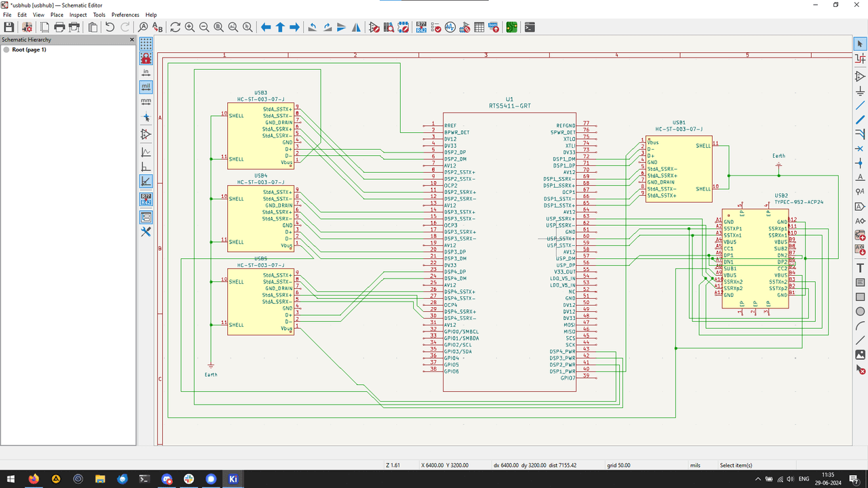
Task: Toggle the schematic hierarchy navigator button
Action: tap(146, 218)
